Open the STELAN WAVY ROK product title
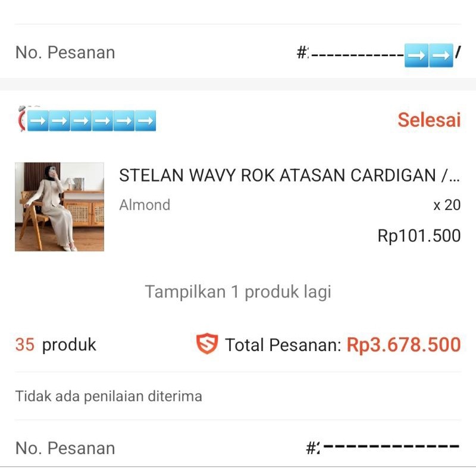Viewport: 476px width, 476px height. (x=290, y=176)
